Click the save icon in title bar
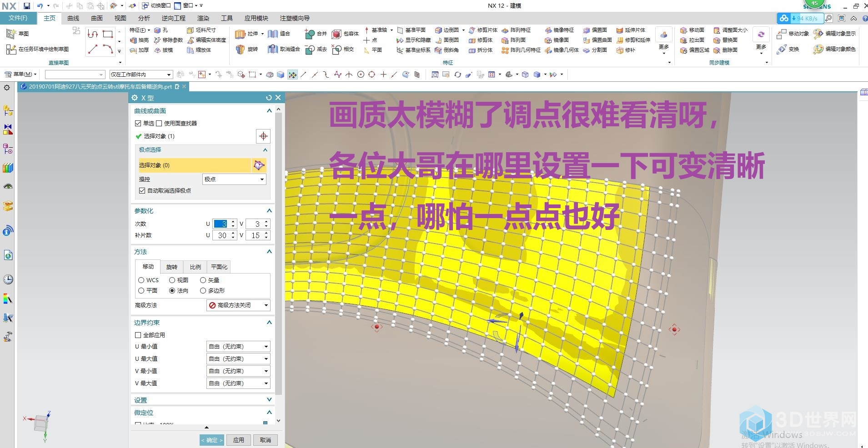The image size is (868, 448). coord(27,6)
